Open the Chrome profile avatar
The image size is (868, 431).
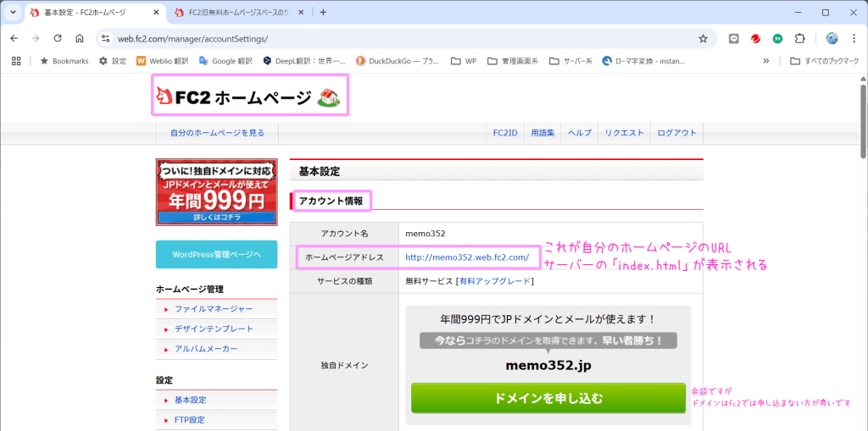click(832, 39)
